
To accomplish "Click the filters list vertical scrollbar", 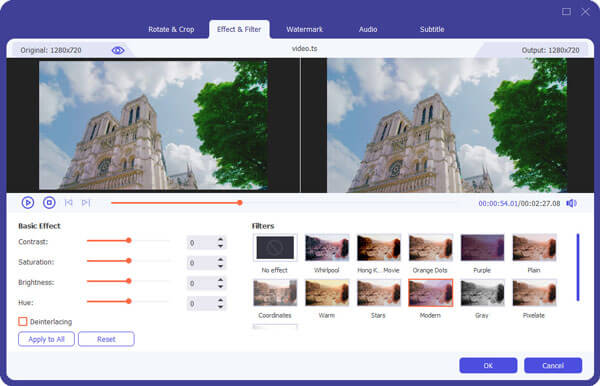I will point(578,267).
